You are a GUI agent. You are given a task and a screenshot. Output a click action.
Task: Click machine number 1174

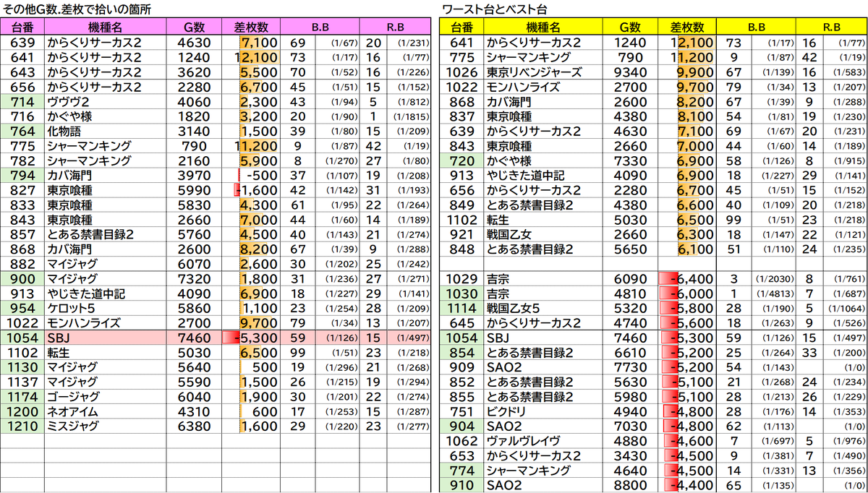tap(22, 396)
